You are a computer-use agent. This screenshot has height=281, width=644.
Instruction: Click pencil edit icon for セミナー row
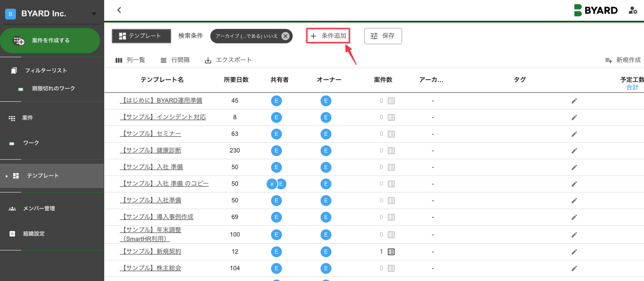click(x=574, y=134)
